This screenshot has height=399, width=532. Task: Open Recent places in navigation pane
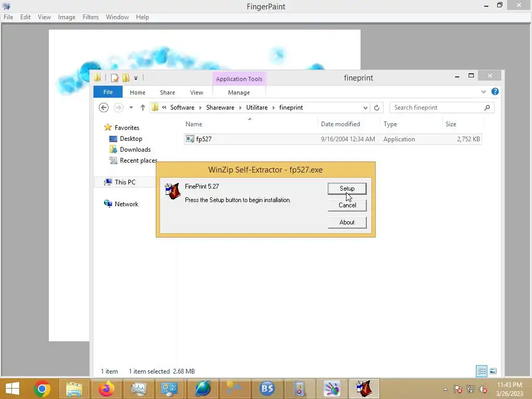pos(138,161)
